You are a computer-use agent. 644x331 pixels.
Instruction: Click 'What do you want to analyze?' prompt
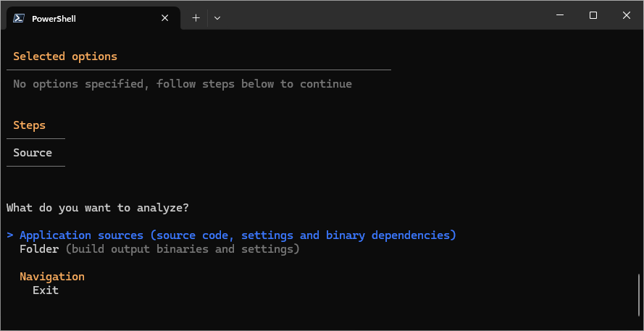pyautogui.click(x=98, y=208)
